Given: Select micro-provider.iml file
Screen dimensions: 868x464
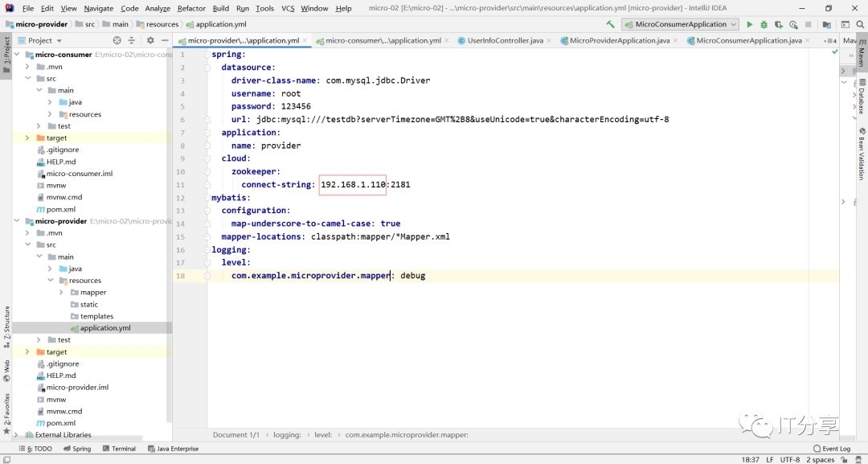Looking at the screenshot, I should pos(72,388).
